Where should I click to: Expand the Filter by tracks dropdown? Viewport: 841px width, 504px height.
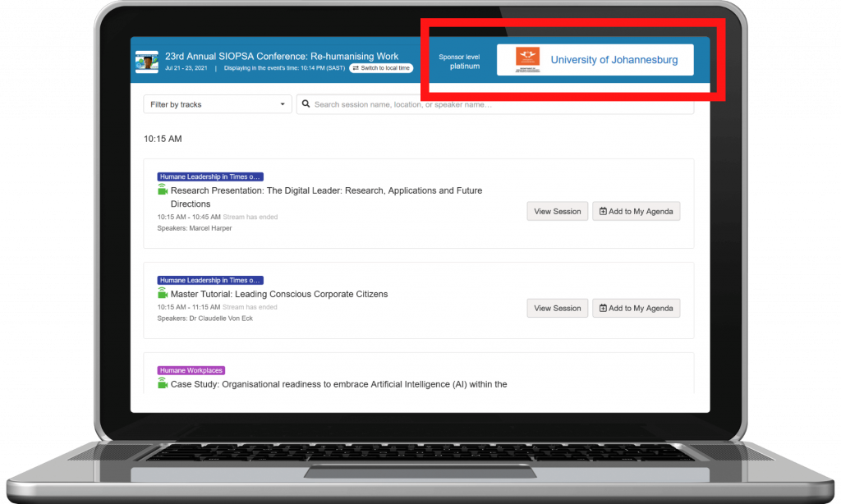tap(217, 104)
